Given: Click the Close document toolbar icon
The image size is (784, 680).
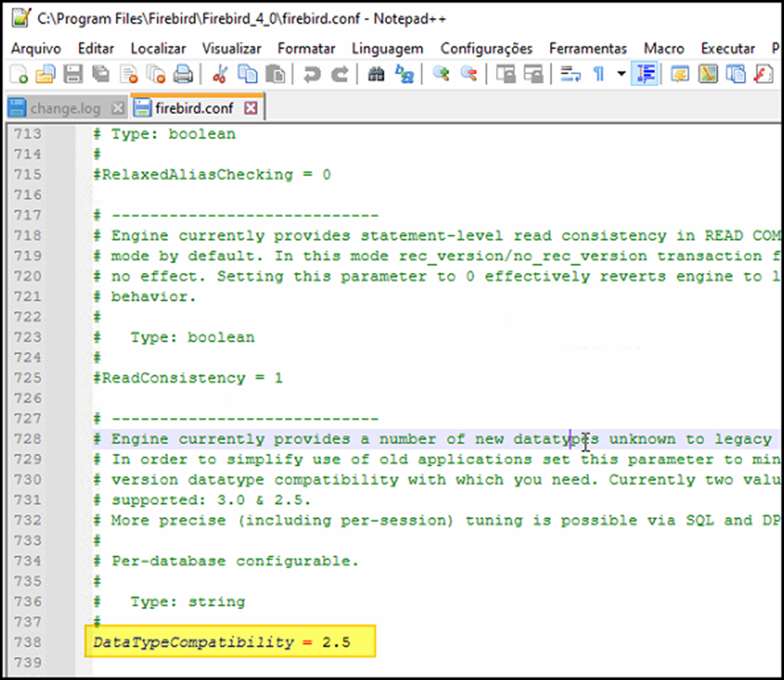Looking at the screenshot, I should tap(128, 74).
